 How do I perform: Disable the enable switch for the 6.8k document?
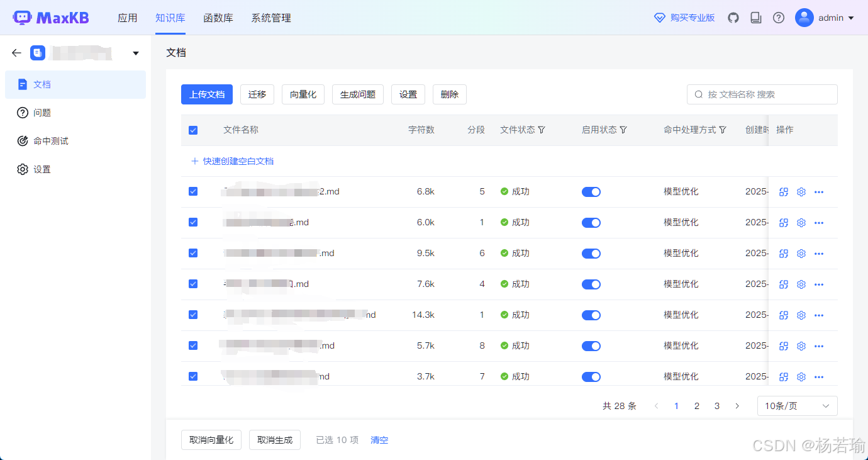click(591, 192)
